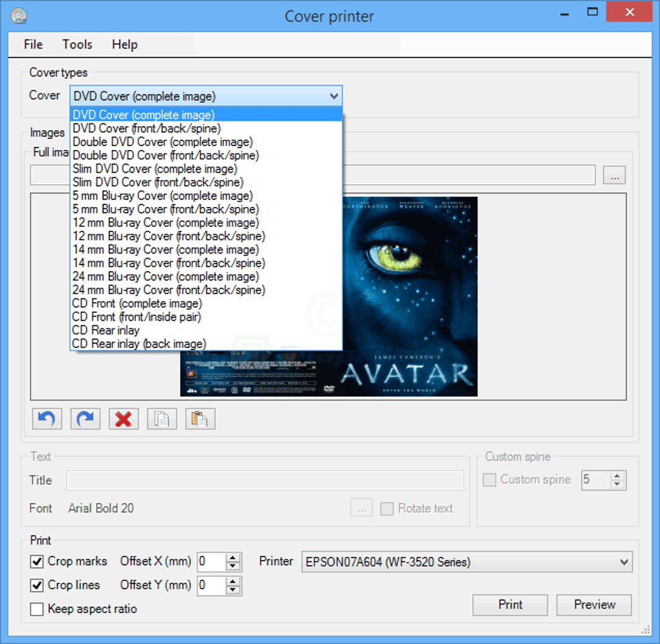Open the Tools menu
Image resolution: width=660 pixels, height=644 pixels.
[x=77, y=44]
